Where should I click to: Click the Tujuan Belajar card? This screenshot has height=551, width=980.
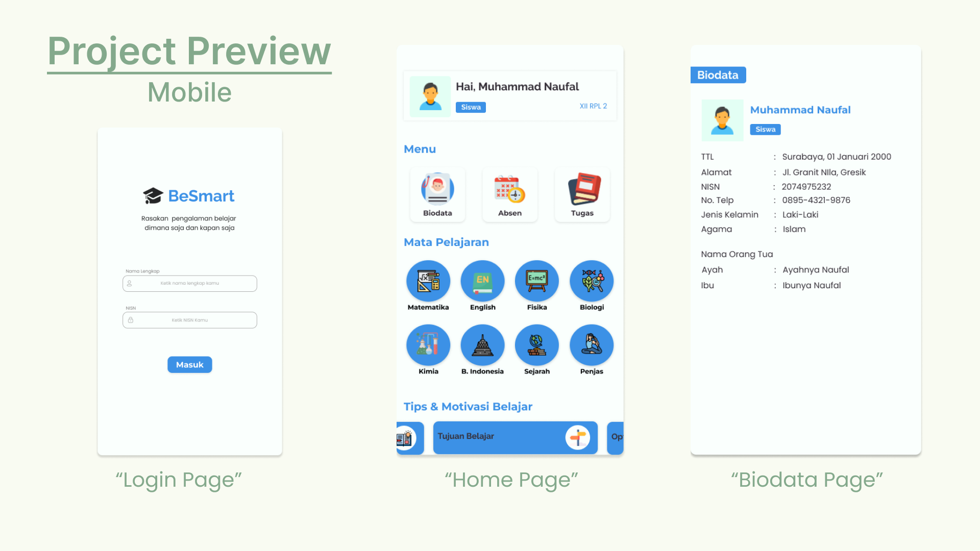(514, 437)
